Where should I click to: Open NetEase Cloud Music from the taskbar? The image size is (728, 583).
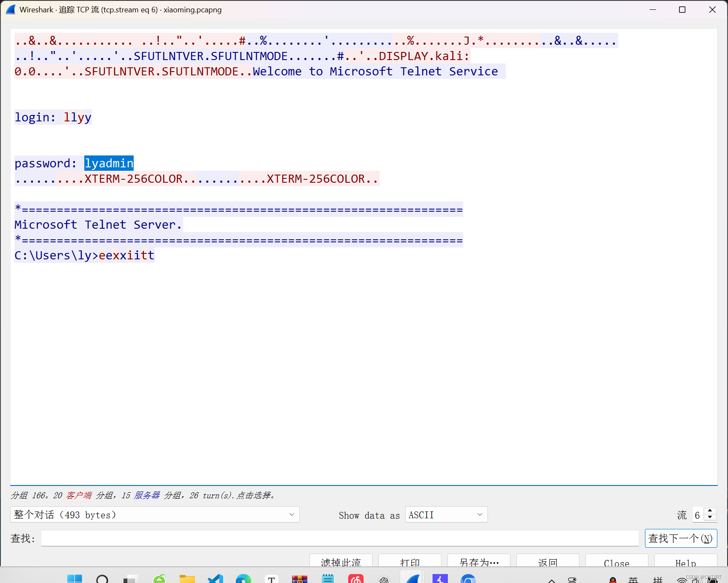pos(356,578)
